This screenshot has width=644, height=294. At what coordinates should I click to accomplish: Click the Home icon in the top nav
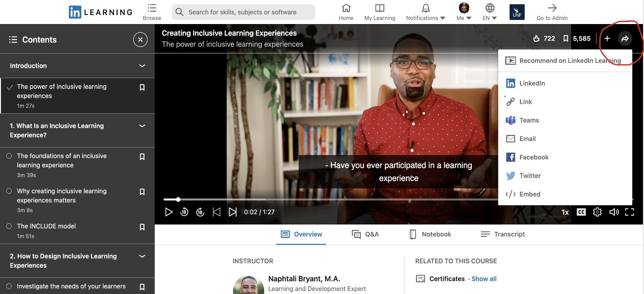pyautogui.click(x=346, y=8)
